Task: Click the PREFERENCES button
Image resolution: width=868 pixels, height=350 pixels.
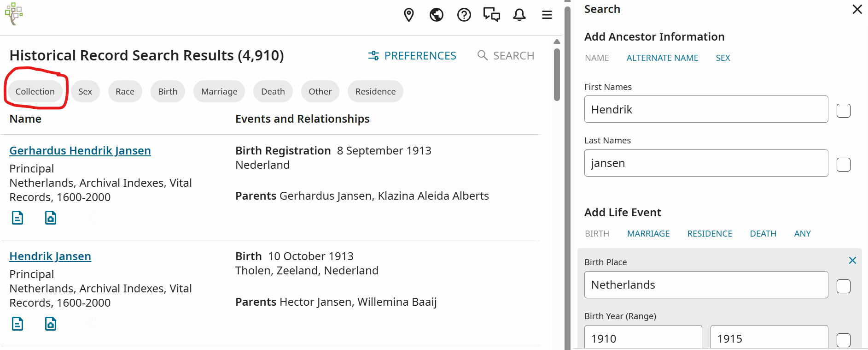Action: tap(412, 56)
